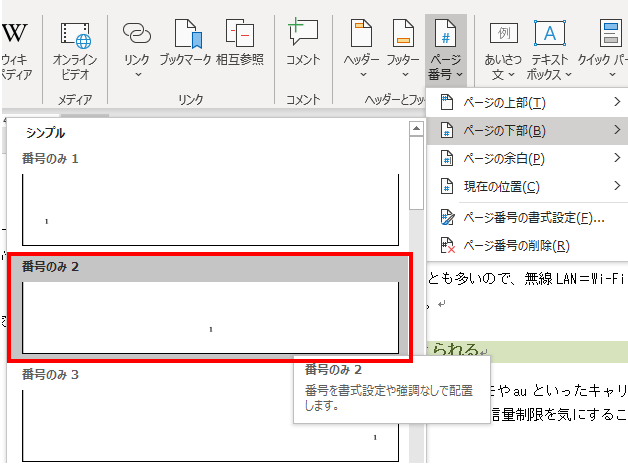Click the page icon beside 現在の位置
The image size is (628, 469).
(x=447, y=186)
